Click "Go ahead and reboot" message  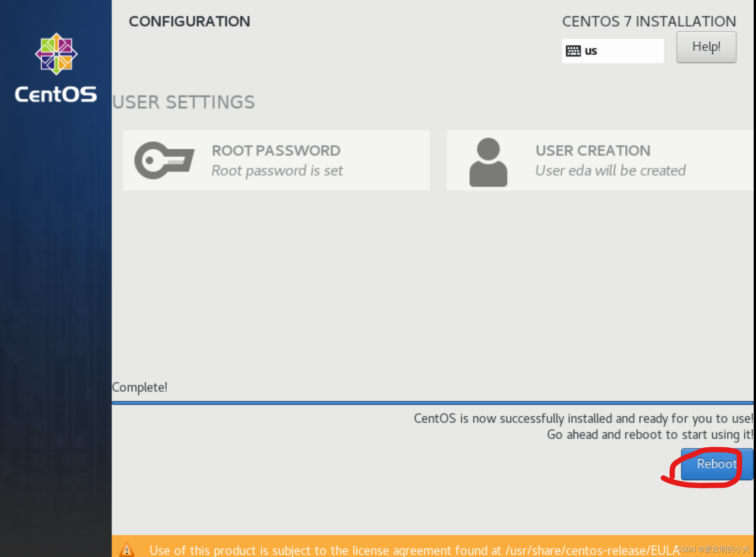point(650,435)
